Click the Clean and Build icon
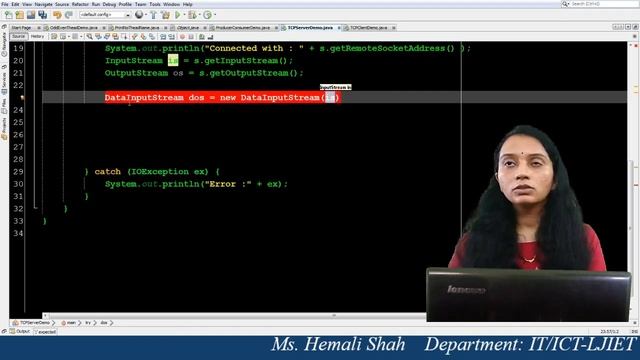 pyautogui.click(x=165, y=15)
